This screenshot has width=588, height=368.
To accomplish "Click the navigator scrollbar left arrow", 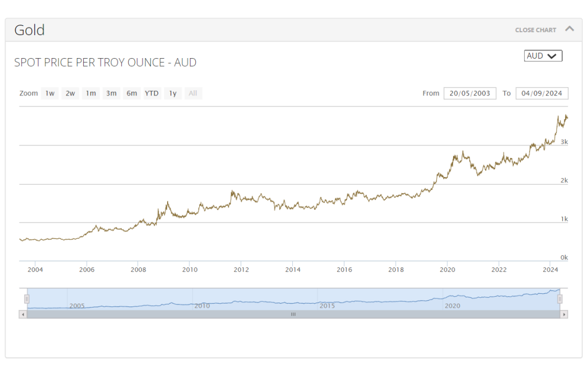I will (23, 315).
